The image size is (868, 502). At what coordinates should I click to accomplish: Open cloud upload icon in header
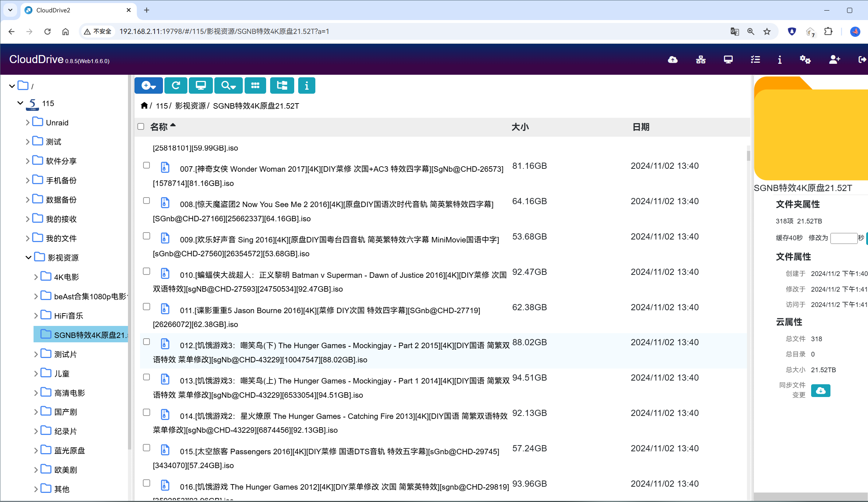pyautogui.click(x=673, y=60)
